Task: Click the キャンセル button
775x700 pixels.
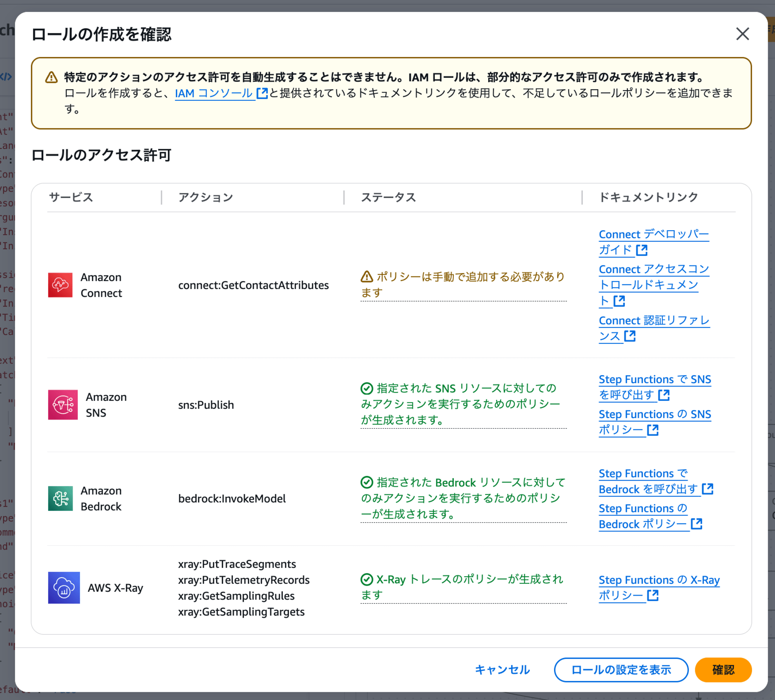Action: (x=502, y=670)
